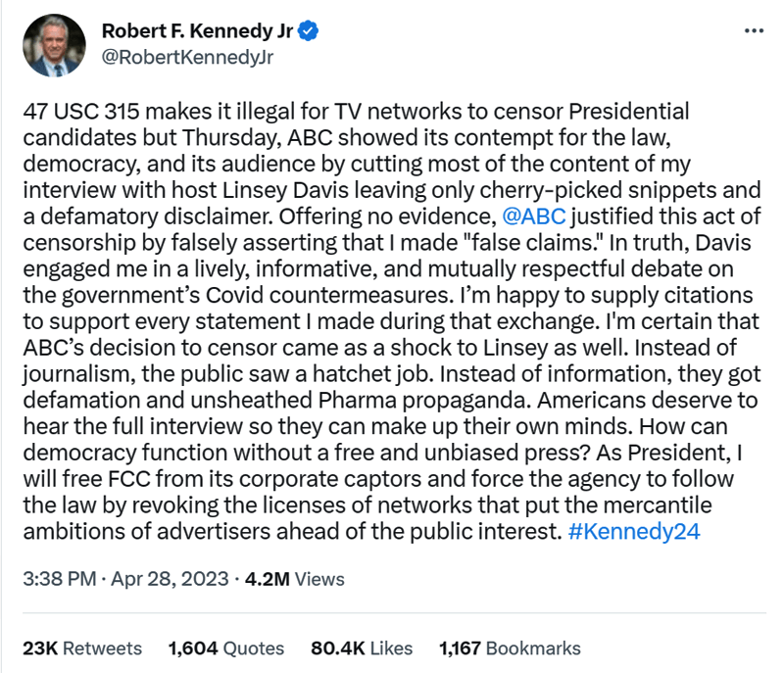This screenshot has height=673, width=784.
Task: Click the display name Robert F. Kennedy Jr
Action: (197, 30)
